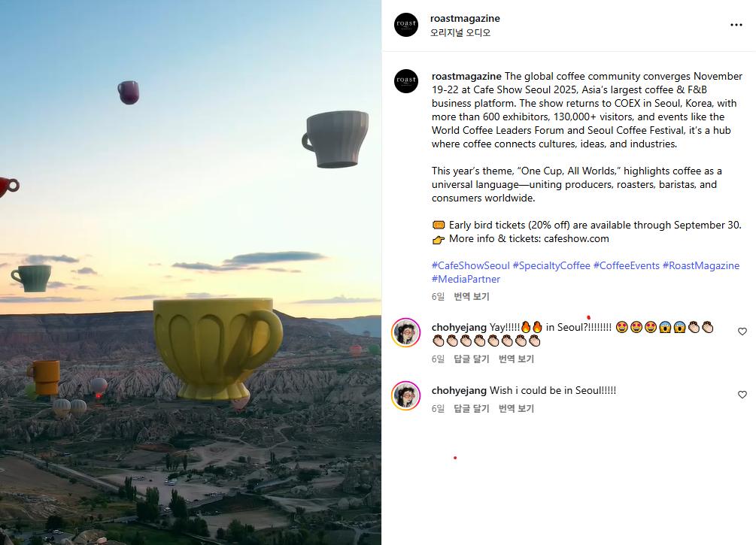Like the 'Wish i could be in Seoul' comment

click(x=742, y=395)
